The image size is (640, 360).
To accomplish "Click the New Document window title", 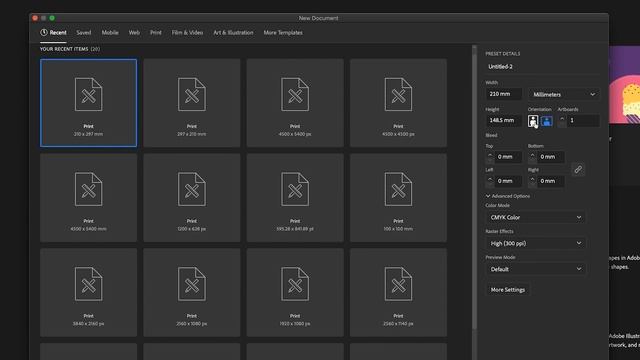I will pos(318,18).
